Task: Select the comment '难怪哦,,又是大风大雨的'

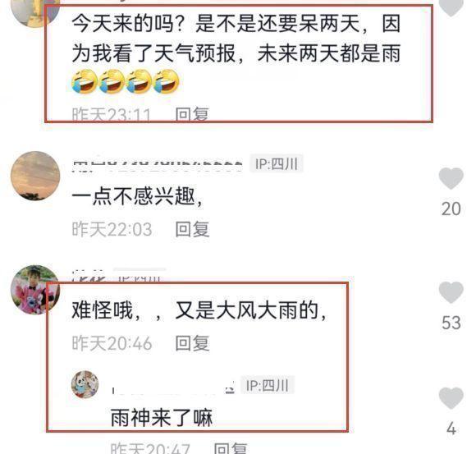Action: (x=199, y=310)
